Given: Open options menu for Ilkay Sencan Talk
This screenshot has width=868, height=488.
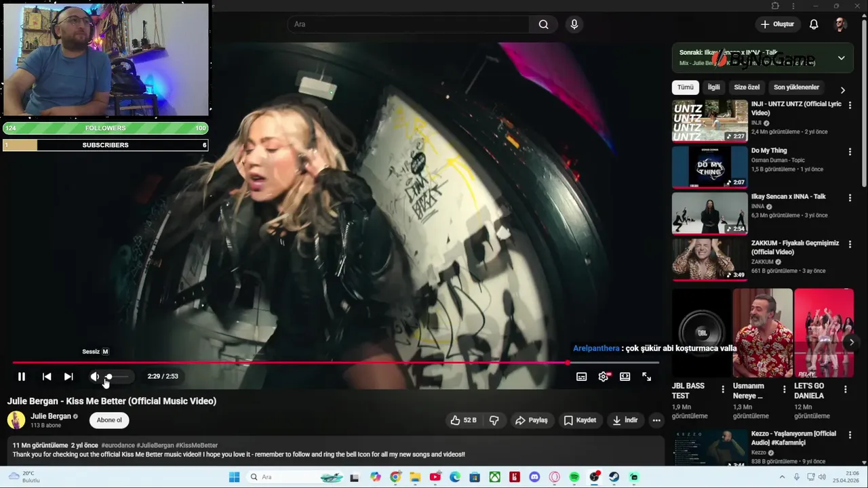Looking at the screenshot, I should tap(850, 198).
